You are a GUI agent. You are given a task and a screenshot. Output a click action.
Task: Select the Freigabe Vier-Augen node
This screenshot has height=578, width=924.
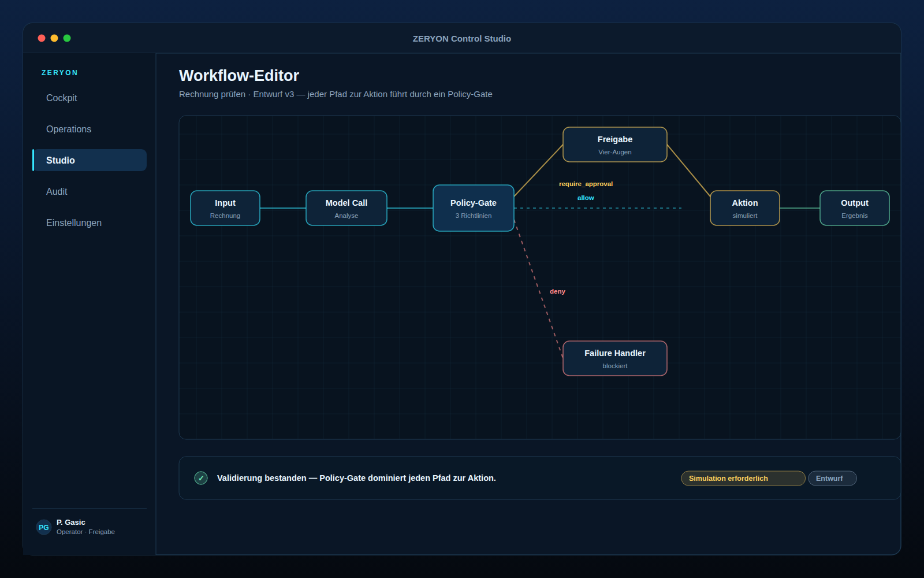(x=615, y=144)
